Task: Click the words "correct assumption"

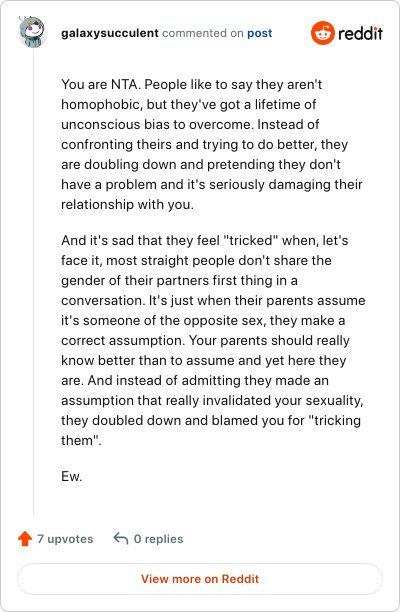Action: 123,341
